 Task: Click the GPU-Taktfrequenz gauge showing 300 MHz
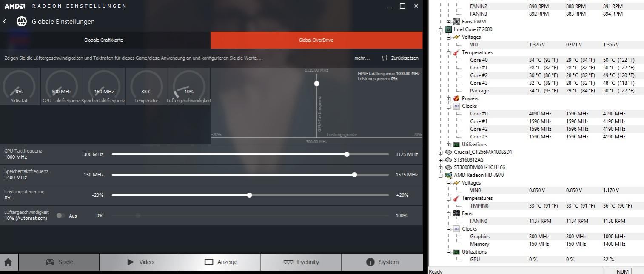62,87
